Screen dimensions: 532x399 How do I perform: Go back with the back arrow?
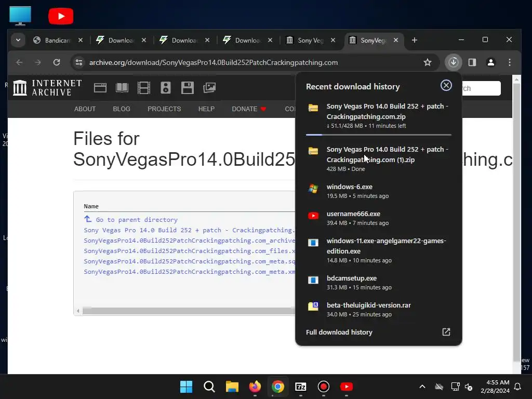[x=19, y=62]
